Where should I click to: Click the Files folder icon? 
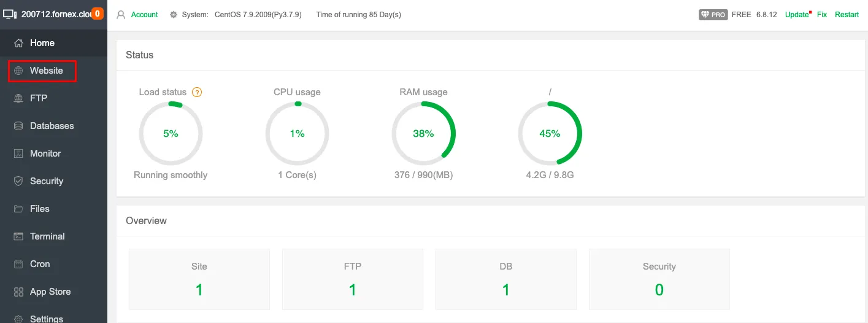18,209
